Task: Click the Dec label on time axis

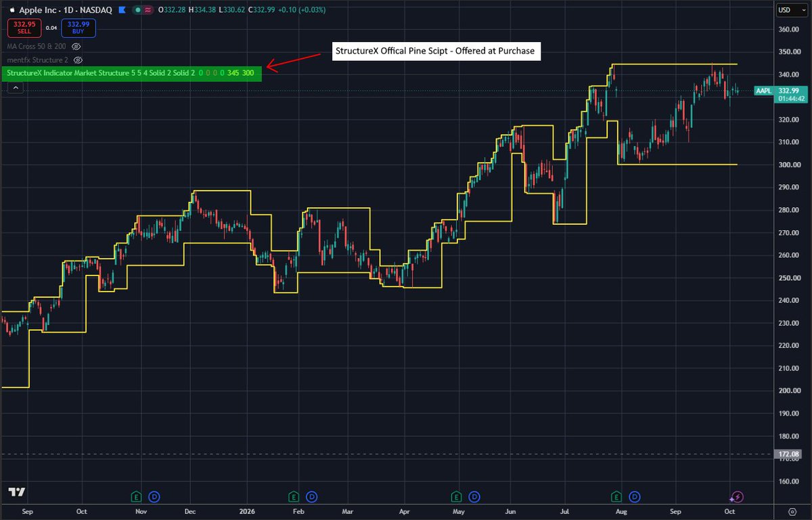Action: point(190,512)
